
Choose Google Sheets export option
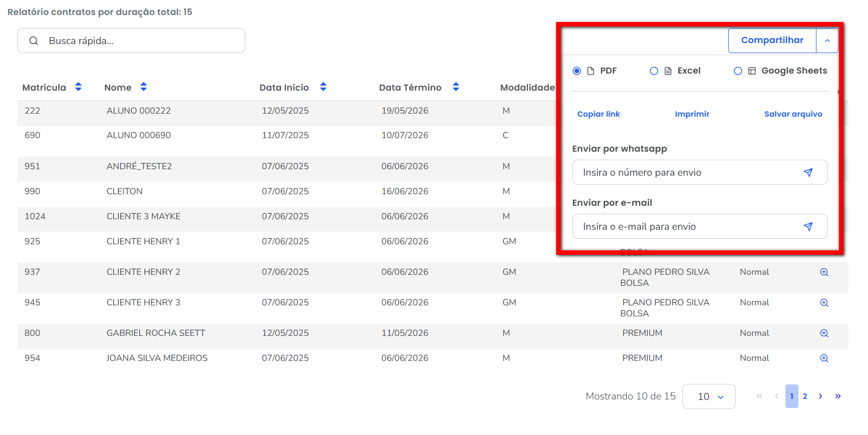[737, 71]
